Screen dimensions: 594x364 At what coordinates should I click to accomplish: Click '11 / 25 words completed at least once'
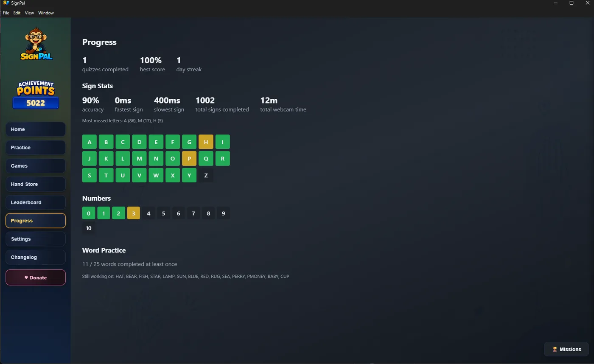pos(130,264)
